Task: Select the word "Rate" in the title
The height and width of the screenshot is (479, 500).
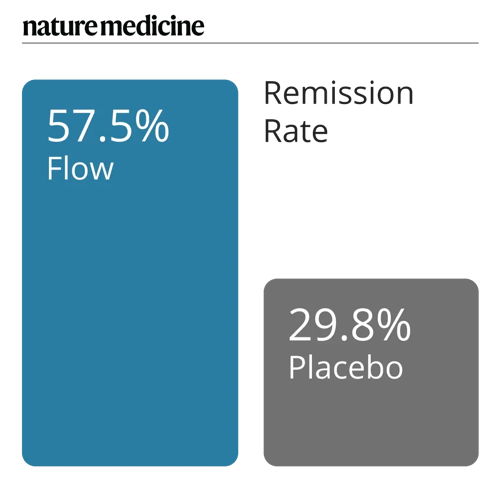Action: pos(296,131)
